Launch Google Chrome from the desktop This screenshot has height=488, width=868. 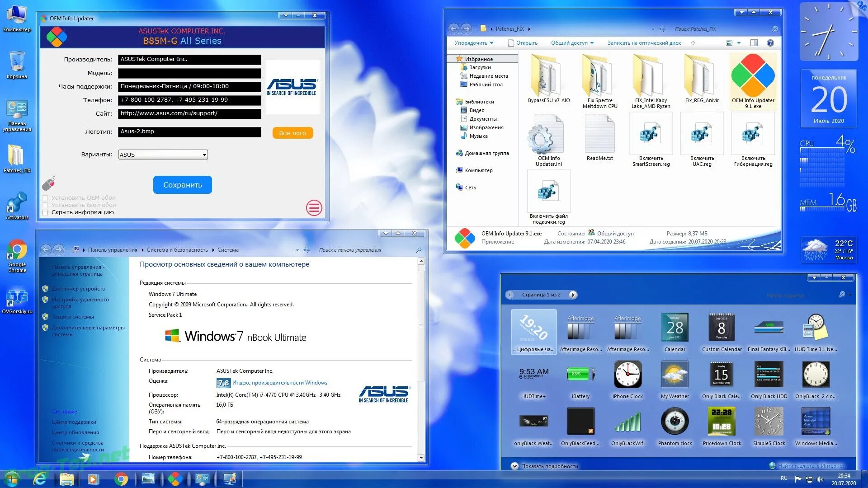pyautogui.click(x=17, y=256)
